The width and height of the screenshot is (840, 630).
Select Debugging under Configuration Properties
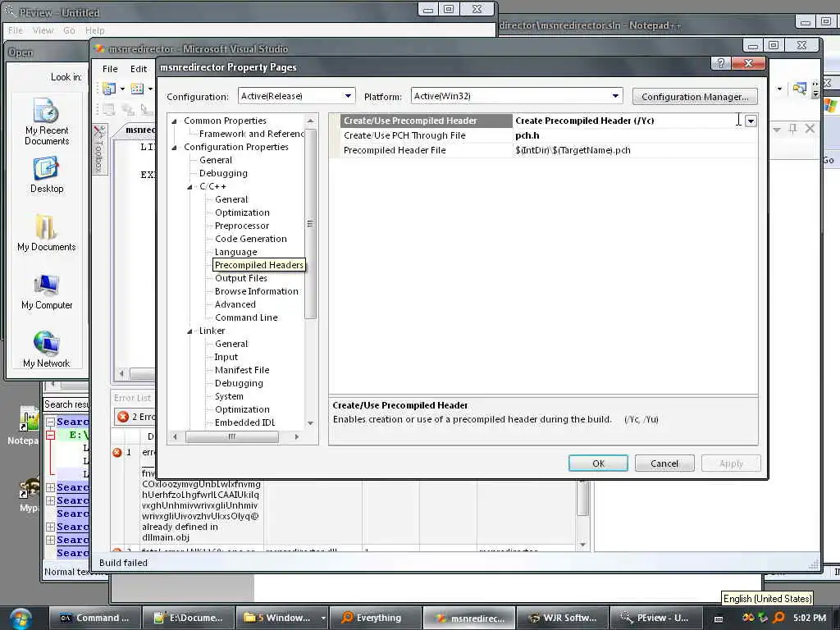pyautogui.click(x=223, y=173)
